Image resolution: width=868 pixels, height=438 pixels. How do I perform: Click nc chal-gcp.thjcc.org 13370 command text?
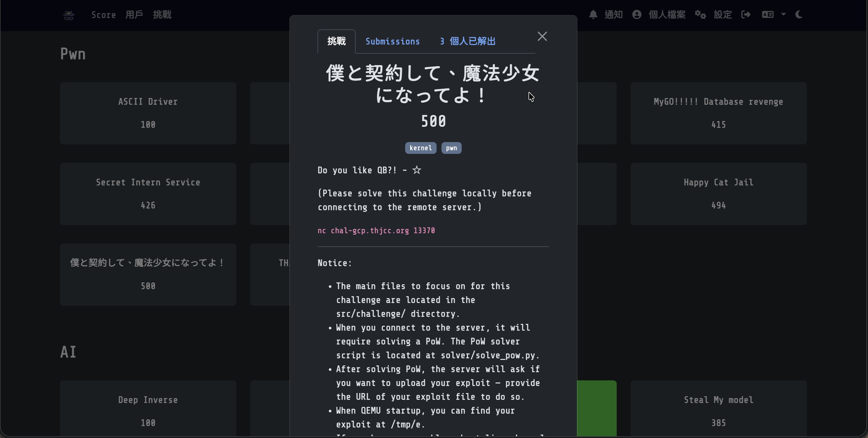coord(376,231)
